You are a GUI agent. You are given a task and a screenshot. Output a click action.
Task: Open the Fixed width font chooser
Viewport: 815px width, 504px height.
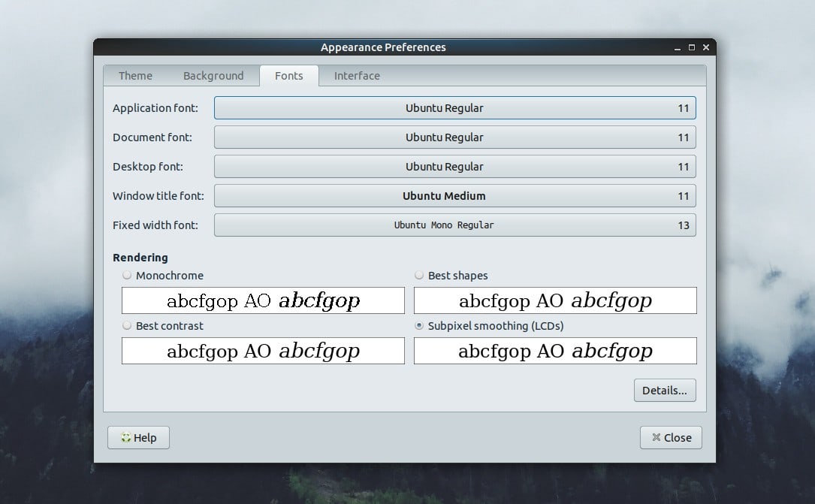click(x=454, y=225)
